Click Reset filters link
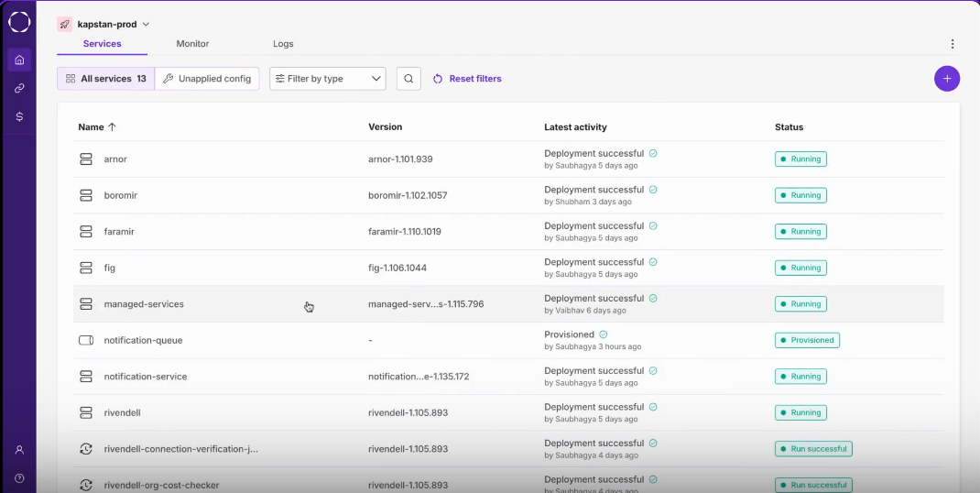The image size is (980, 493). pyautogui.click(x=467, y=79)
